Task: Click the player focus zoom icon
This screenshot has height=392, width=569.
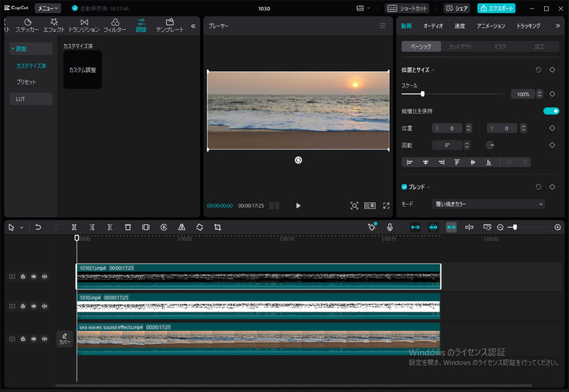Action: (x=354, y=206)
